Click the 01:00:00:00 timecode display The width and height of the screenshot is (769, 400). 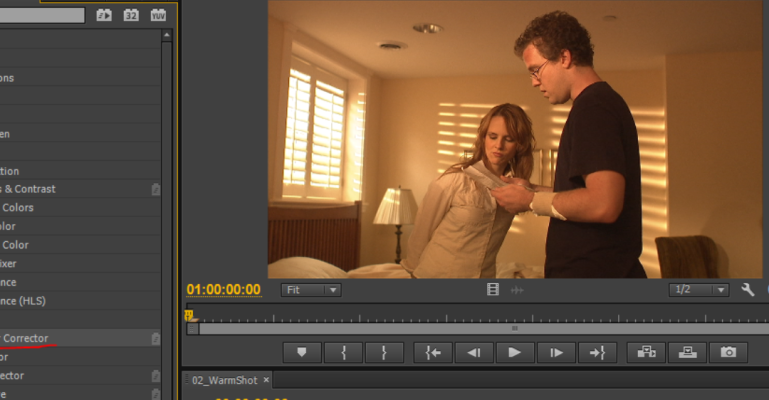coord(223,290)
